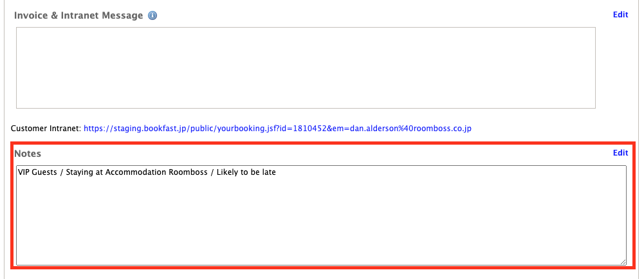Viewport: 644px width, 279px height.
Task: Place cursor on "VIP" in Notes
Action: [x=24, y=172]
